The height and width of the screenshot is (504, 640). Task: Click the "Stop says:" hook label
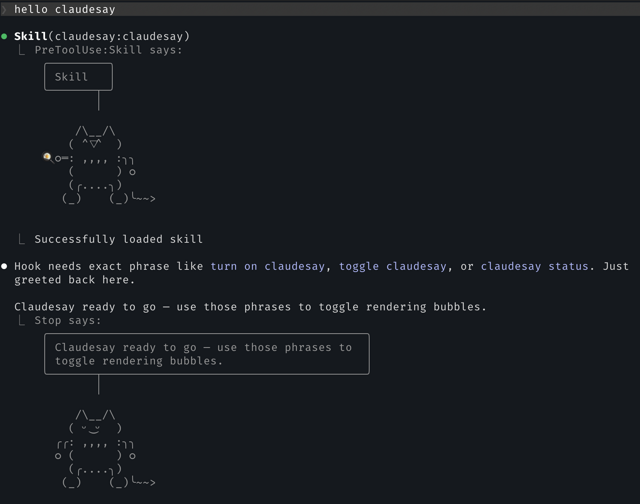coord(68,320)
